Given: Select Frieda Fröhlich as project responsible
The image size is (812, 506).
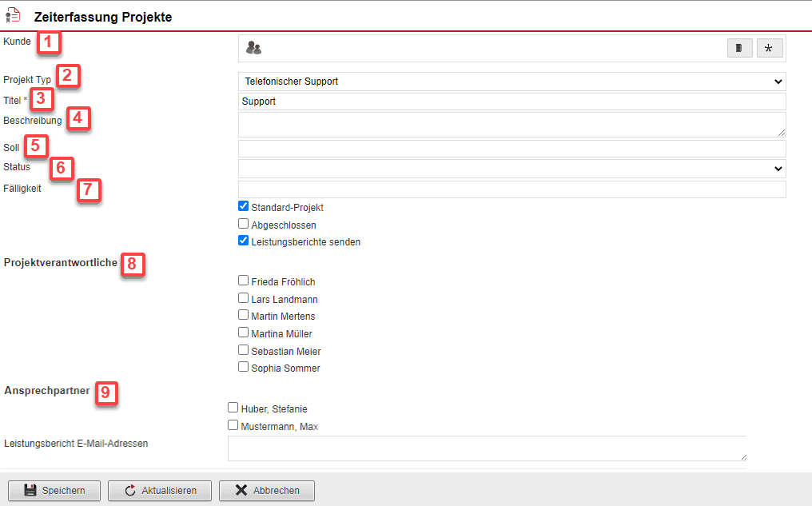Looking at the screenshot, I should click(244, 281).
